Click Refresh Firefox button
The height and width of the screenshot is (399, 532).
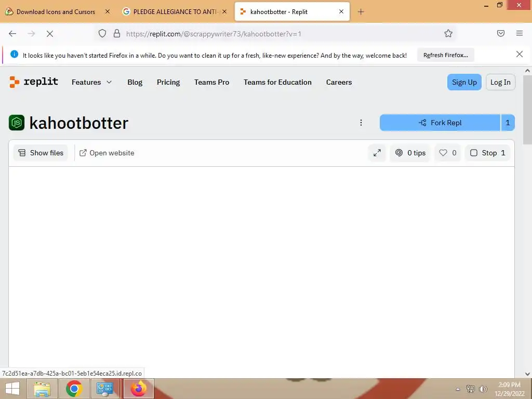click(x=445, y=55)
